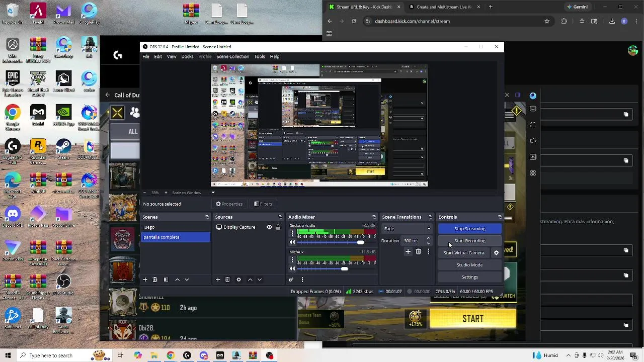644x362 pixels.
Task: Open Desktop Audio three-dot options
Action: pos(292,234)
